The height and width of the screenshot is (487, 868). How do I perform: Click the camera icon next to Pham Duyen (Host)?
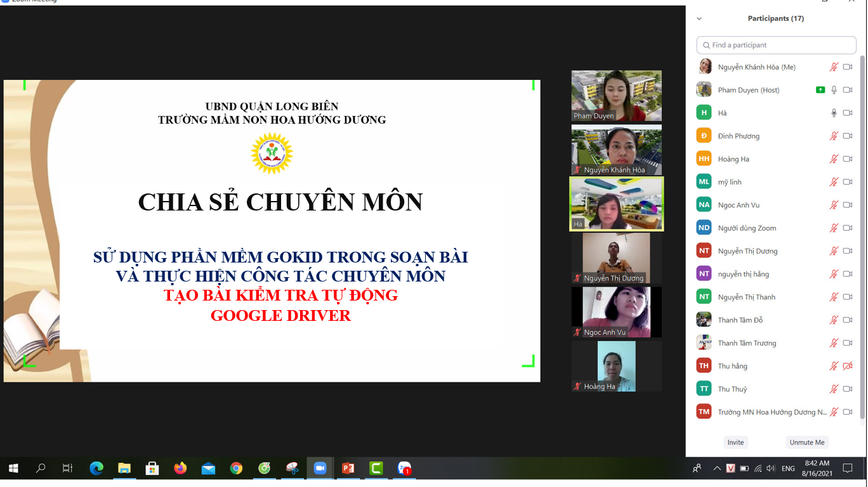tap(848, 90)
